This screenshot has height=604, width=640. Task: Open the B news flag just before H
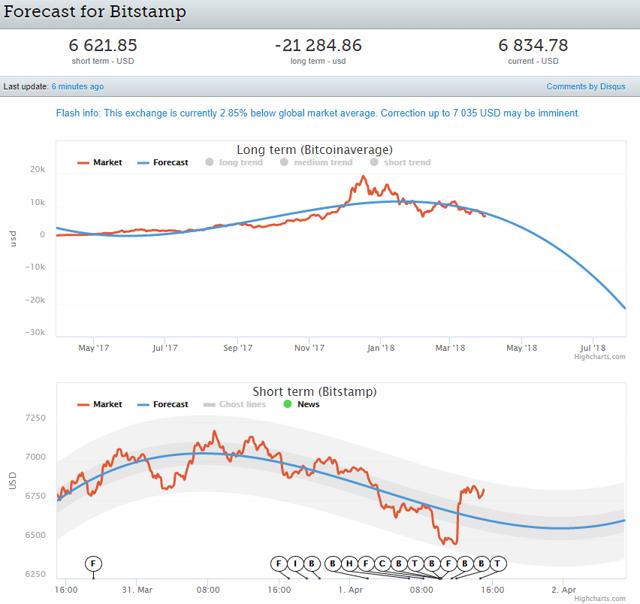[333, 564]
